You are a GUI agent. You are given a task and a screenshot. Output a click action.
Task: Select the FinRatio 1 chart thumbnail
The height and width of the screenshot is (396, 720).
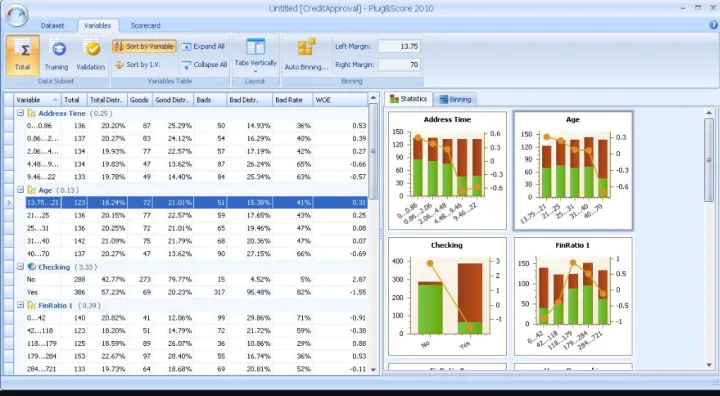[573, 296]
